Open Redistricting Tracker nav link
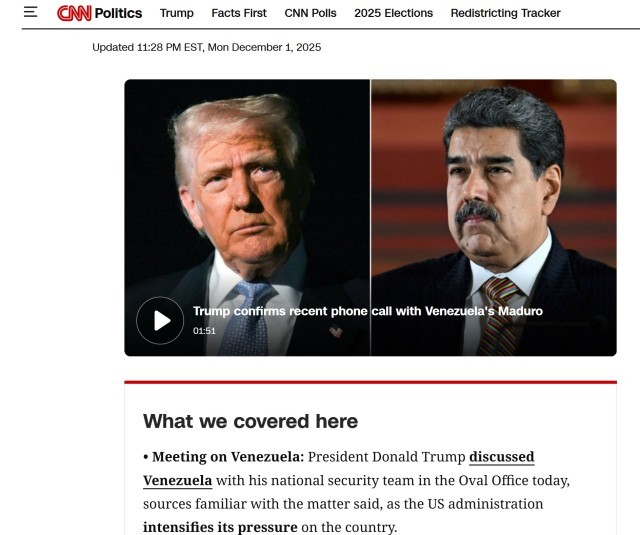 tap(505, 13)
